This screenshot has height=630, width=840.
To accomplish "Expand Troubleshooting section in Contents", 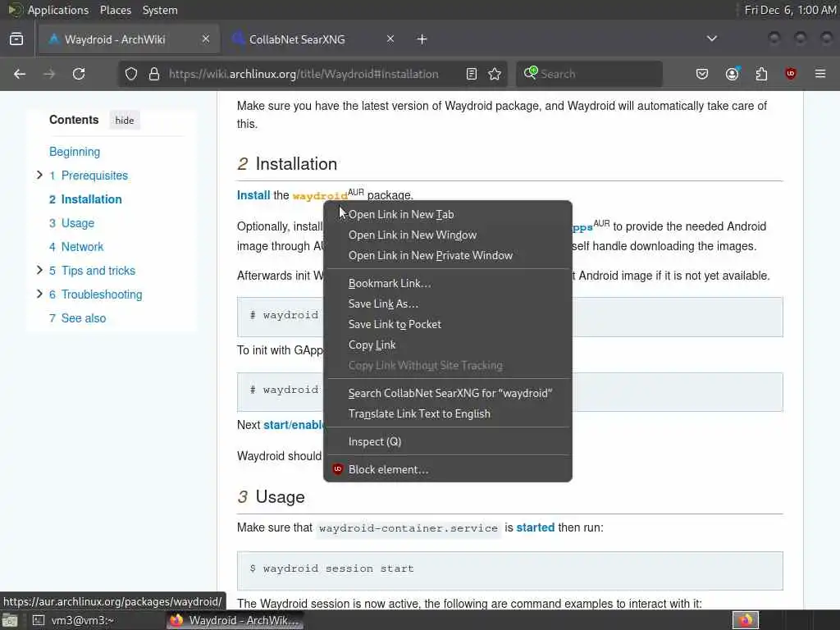I will point(39,294).
